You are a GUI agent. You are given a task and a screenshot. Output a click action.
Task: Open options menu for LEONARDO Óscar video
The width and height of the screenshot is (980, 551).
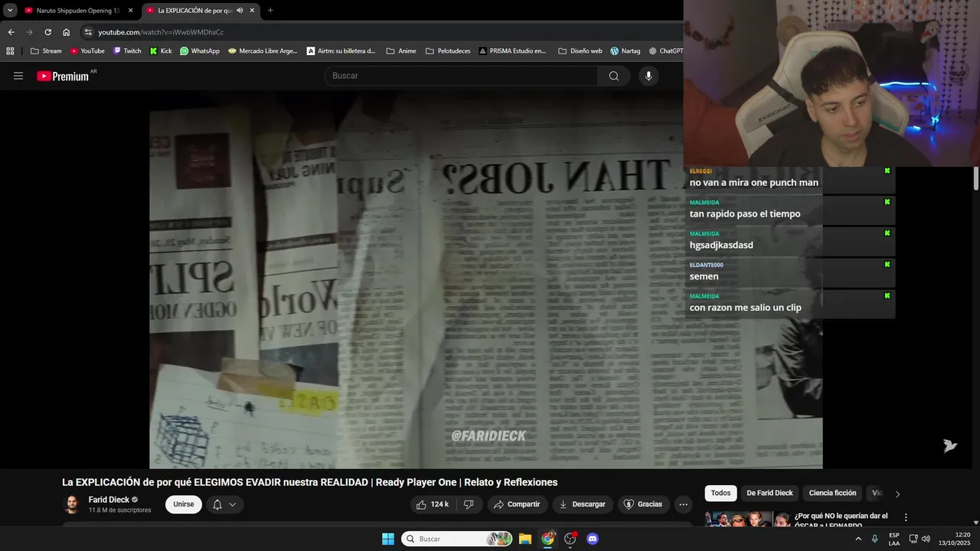coord(906,517)
